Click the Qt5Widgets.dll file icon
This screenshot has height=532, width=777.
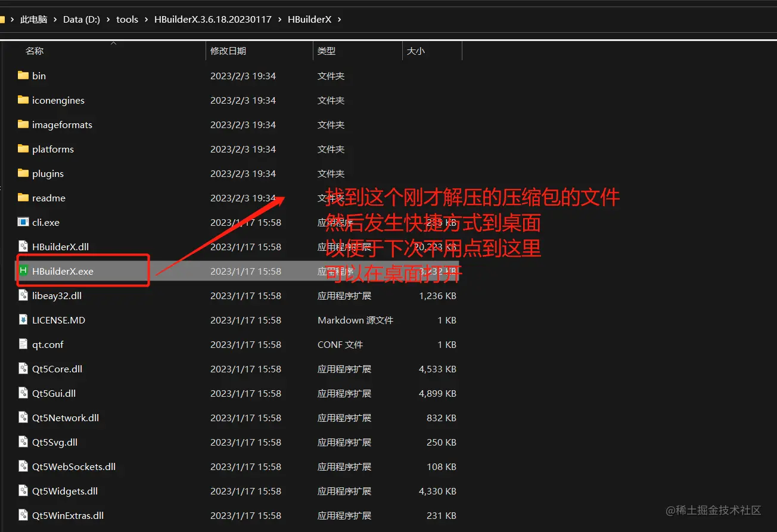23,491
